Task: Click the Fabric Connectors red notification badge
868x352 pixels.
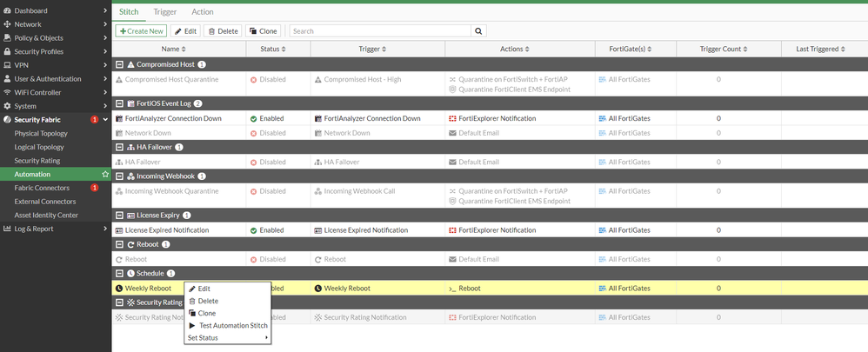Action: (x=94, y=189)
